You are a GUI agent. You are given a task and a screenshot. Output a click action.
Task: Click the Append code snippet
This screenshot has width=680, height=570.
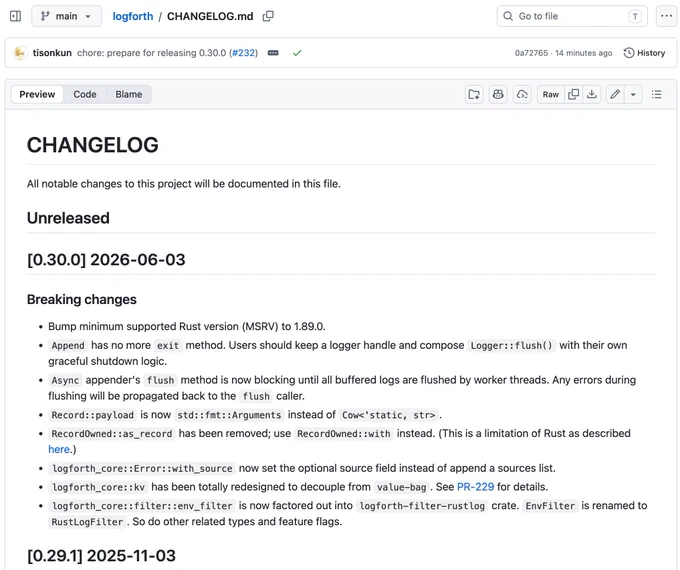pyautogui.click(x=68, y=346)
